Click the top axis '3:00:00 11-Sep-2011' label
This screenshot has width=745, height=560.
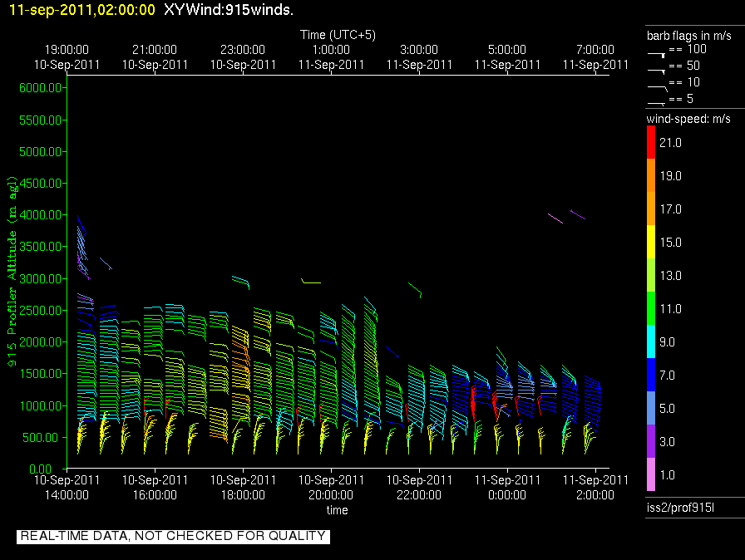[419, 57]
